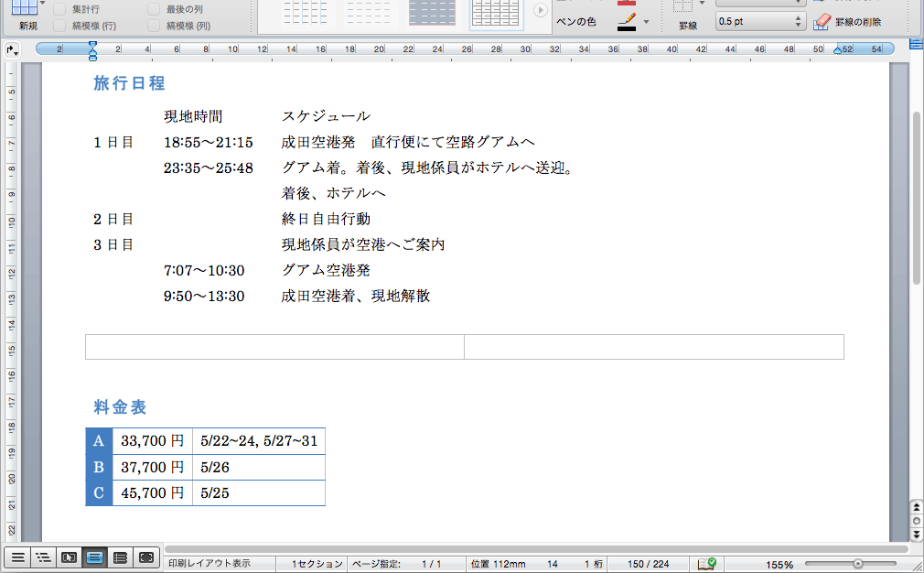
Task: Open the pen color dropdown arrow
Action: click(x=646, y=22)
